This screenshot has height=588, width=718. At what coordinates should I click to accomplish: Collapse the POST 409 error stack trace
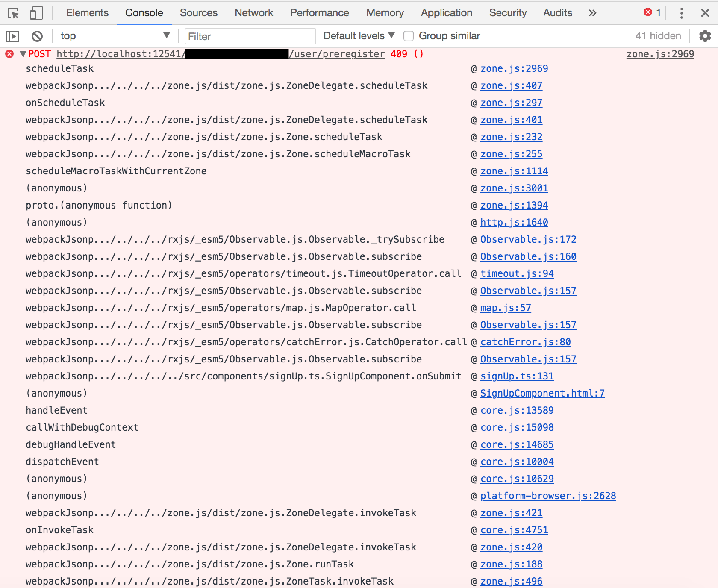pyautogui.click(x=23, y=54)
